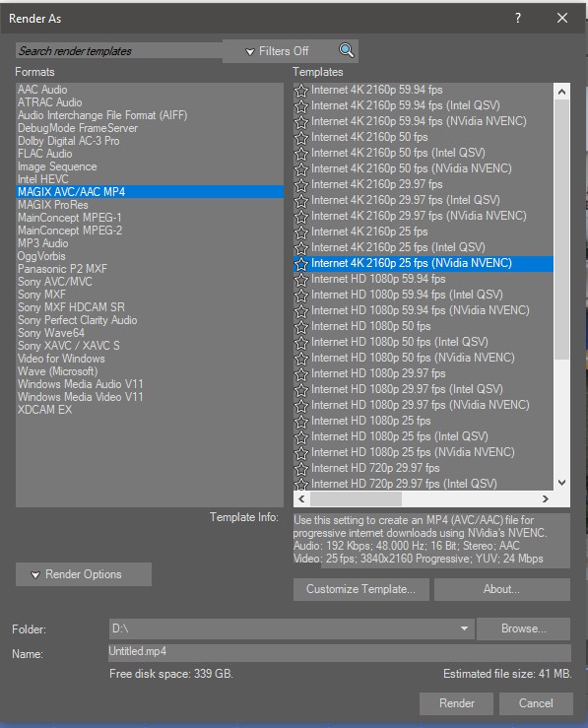Choose Internet HD 1080p 50 fps (NVidia NVENC) template
Viewport: 588px width, 728px height.
click(424, 358)
